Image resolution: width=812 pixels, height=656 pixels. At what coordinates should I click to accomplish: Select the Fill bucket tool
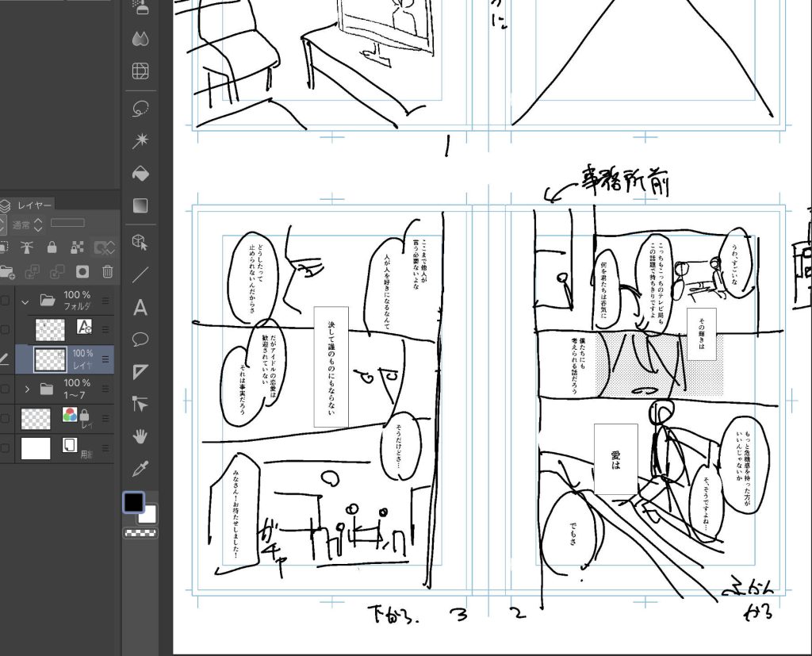point(140,174)
